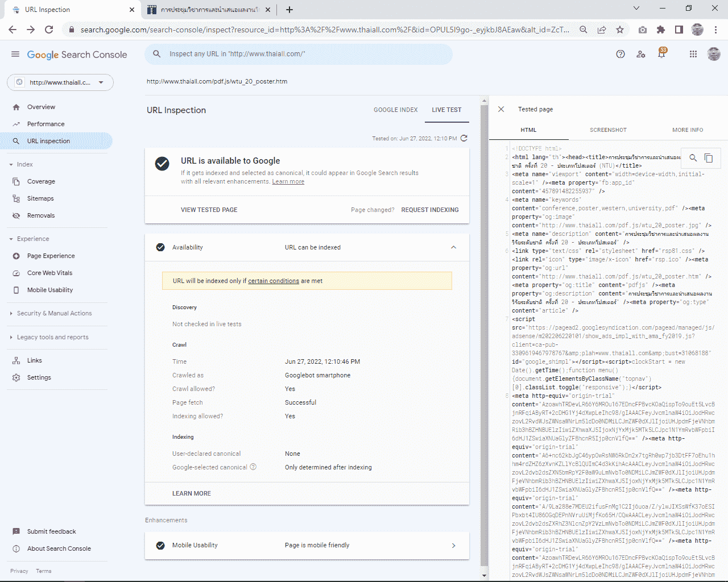Switch to the Google Index tab

(x=395, y=110)
